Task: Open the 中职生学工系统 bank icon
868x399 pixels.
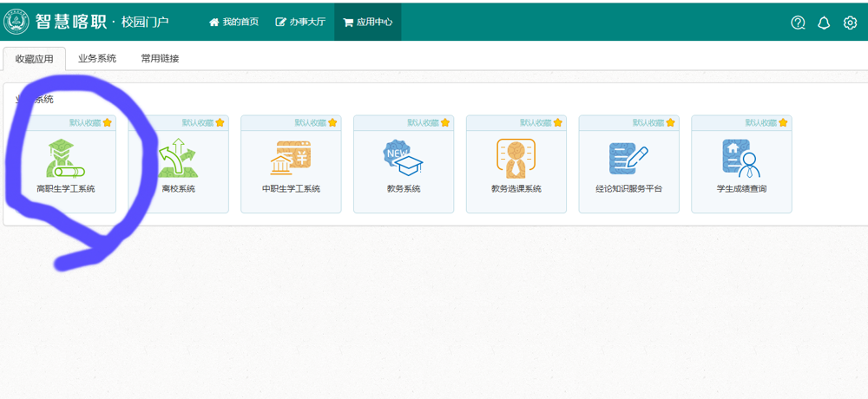Action: point(291,158)
